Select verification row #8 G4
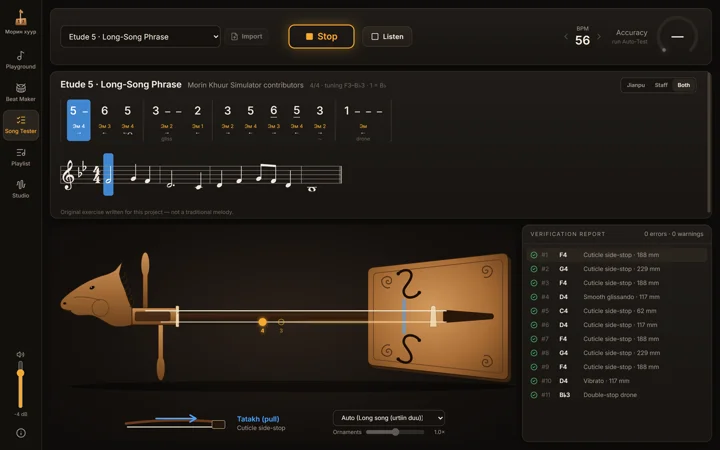Image resolution: width=720 pixels, height=450 pixels. (x=617, y=353)
